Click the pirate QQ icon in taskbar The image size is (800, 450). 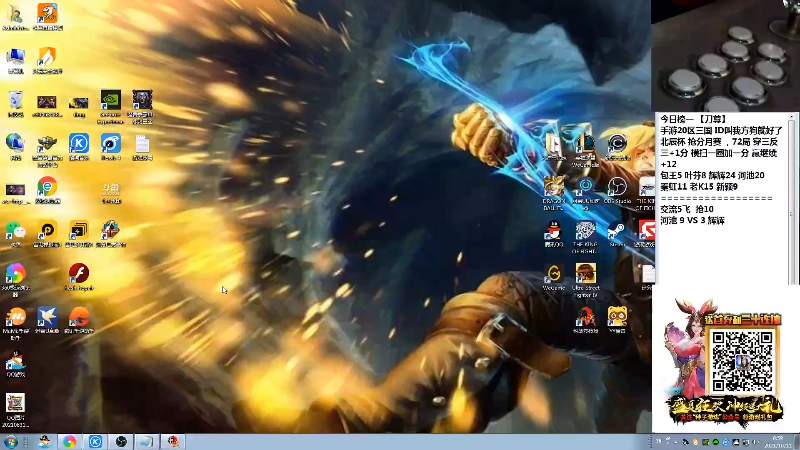pyautogui.click(x=44, y=442)
